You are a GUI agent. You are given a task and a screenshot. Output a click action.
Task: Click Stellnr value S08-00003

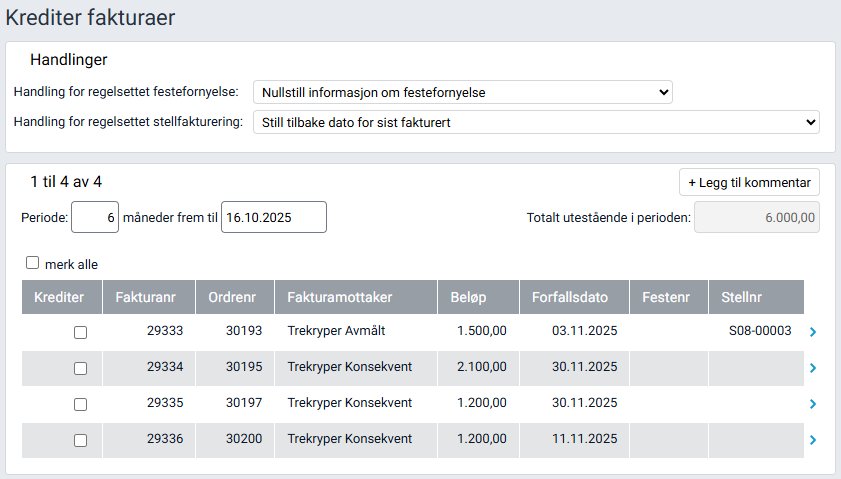(x=760, y=330)
